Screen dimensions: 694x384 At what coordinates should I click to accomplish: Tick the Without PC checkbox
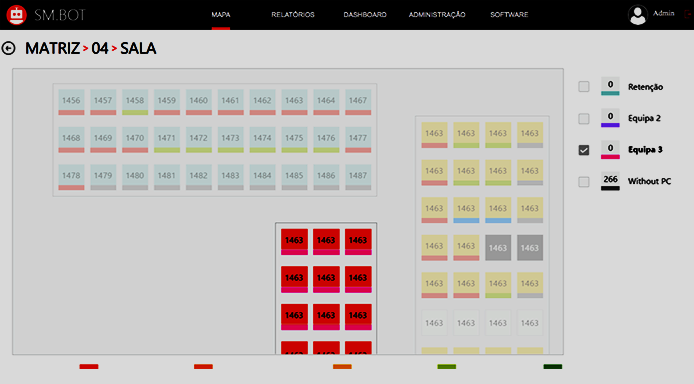click(584, 182)
